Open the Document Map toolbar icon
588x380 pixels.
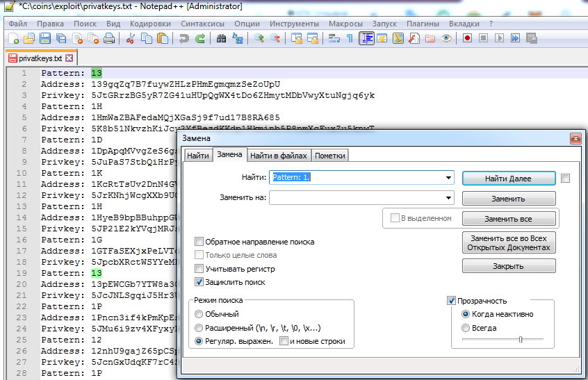point(398,38)
